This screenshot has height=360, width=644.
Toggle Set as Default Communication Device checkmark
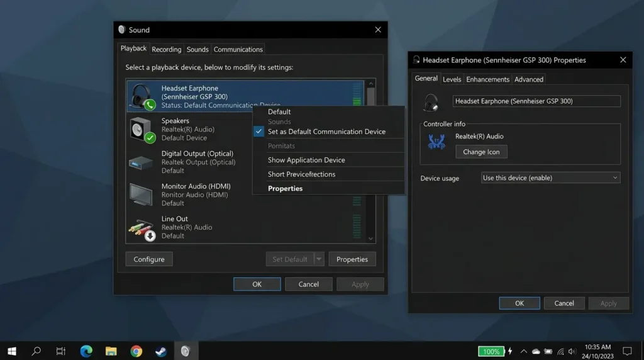pyautogui.click(x=258, y=132)
